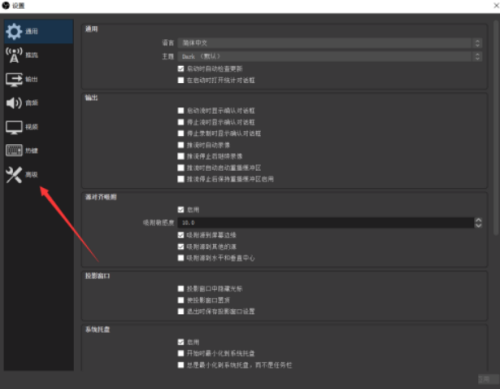Close the Settings (设置) window

pyautogui.click(x=496, y=5)
